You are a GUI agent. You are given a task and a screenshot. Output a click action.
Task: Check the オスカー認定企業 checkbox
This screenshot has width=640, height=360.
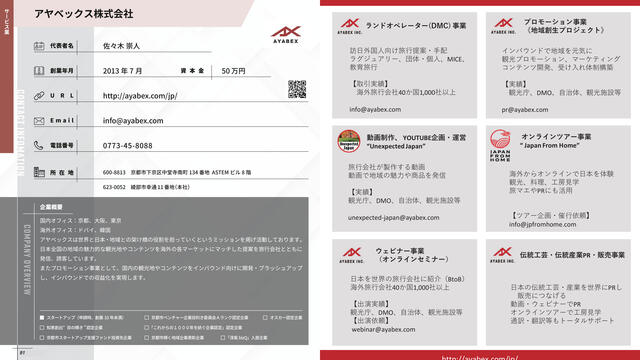pyautogui.click(x=265, y=317)
